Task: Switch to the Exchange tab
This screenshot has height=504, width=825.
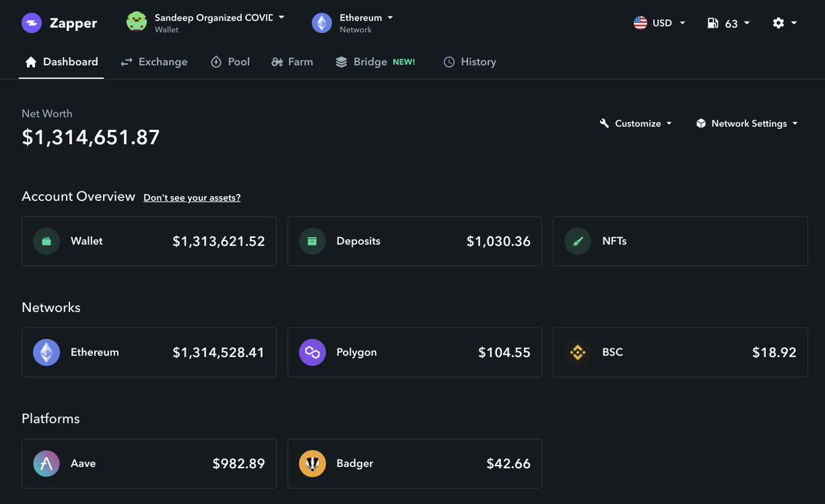Action: [154, 62]
